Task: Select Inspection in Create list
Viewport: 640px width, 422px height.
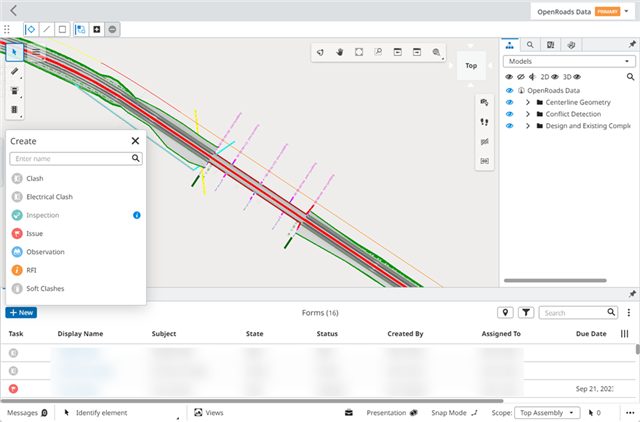Action: (76, 215)
